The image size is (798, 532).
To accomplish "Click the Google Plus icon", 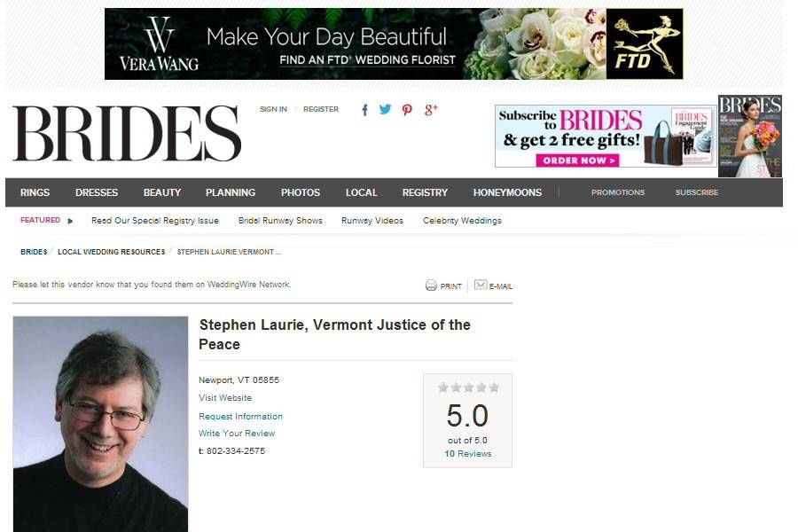I will coord(431,109).
